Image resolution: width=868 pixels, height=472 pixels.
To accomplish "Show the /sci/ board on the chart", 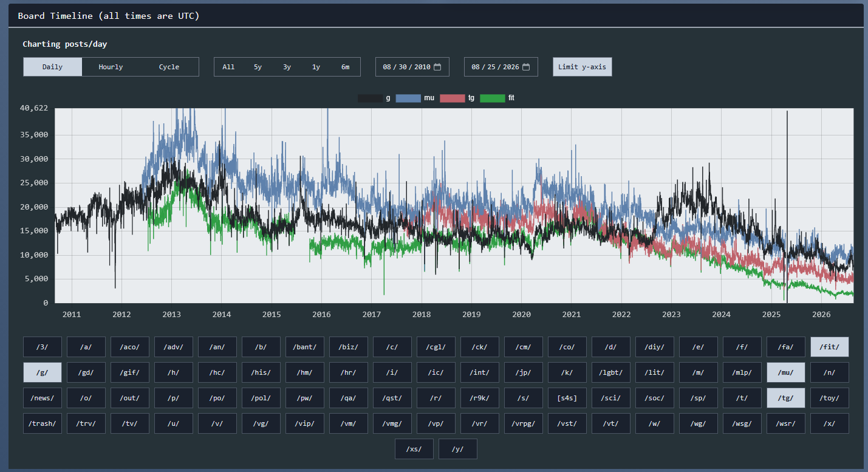I will [x=610, y=398].
